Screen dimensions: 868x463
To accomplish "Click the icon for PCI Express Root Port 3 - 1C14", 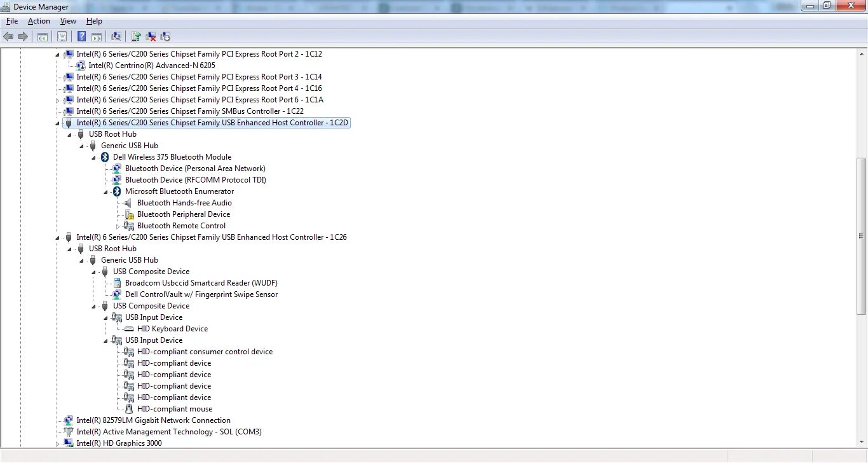I will 69,77.
